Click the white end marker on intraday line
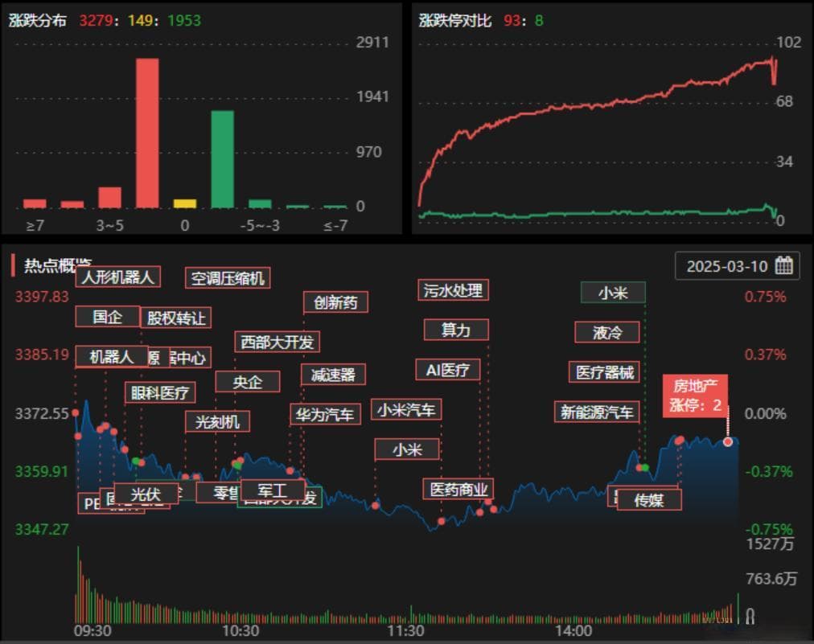 point(728,441)
